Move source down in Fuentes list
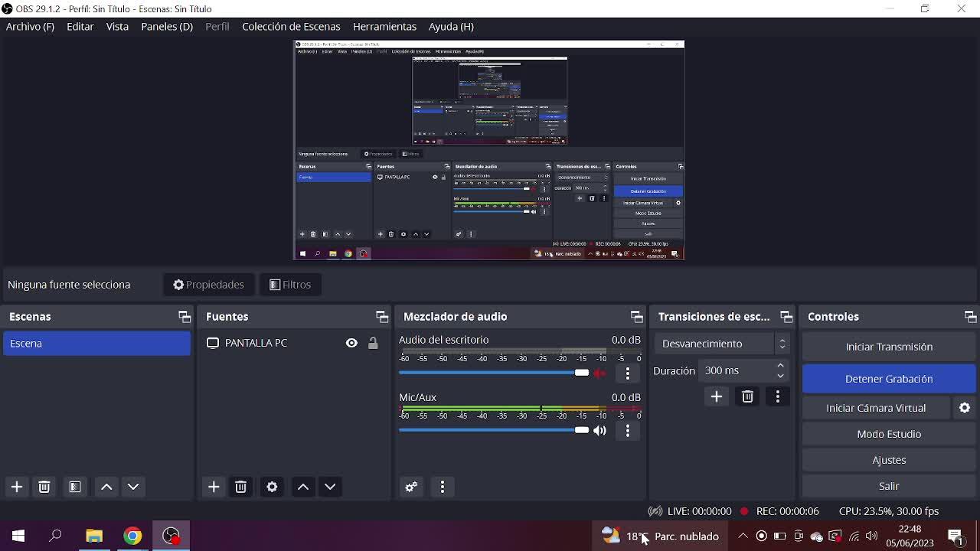Image resolution: width=980 pixels, height=551 pixels. click(330, 487)
